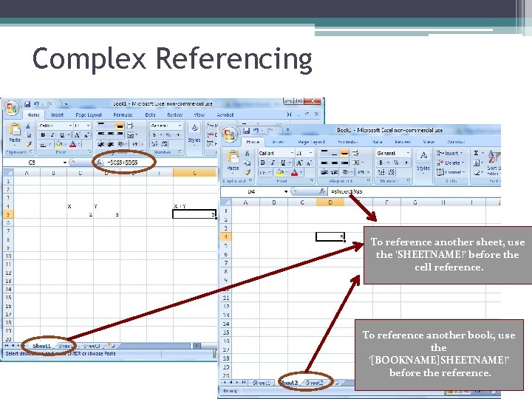Click the red Font Color button in the front window

(296, 173)
